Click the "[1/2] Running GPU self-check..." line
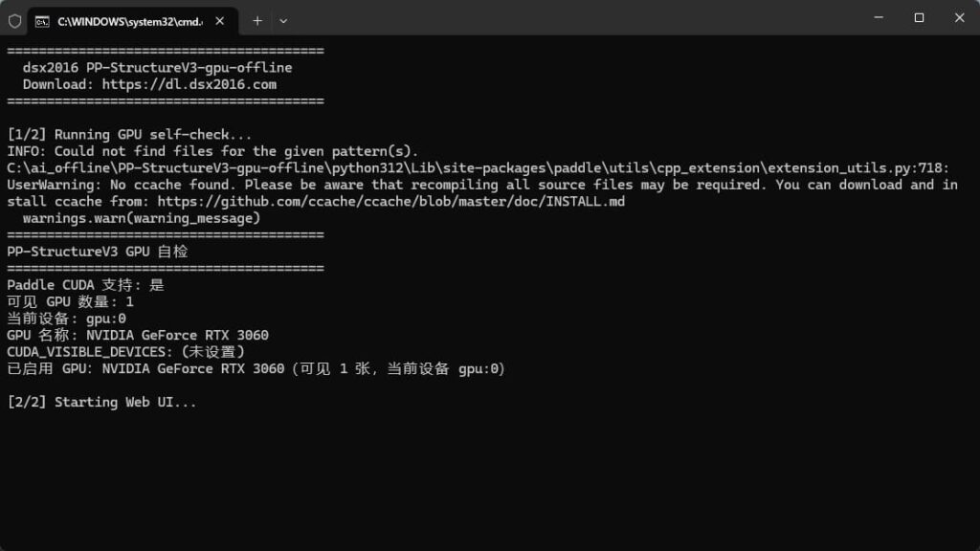980x551 pixels. point(129,135)
